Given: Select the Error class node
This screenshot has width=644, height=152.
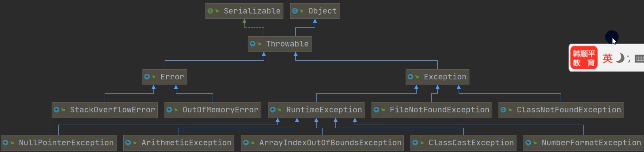Looking at the screenshot, I should pyautogui.click(x=165, y=77).
